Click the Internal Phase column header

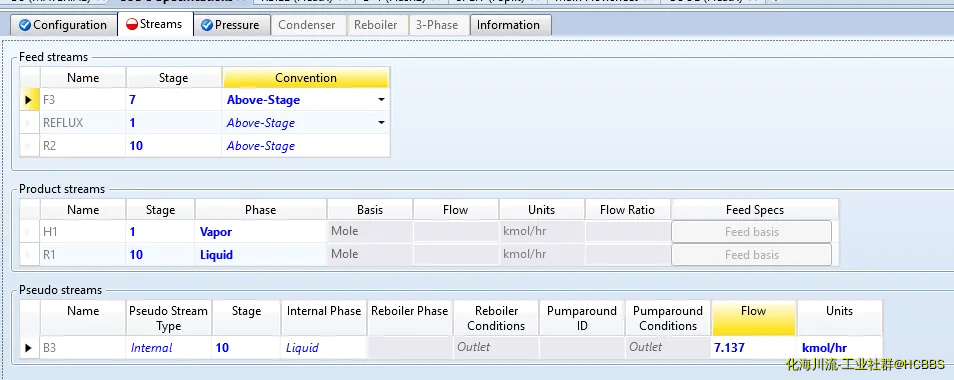324,317
